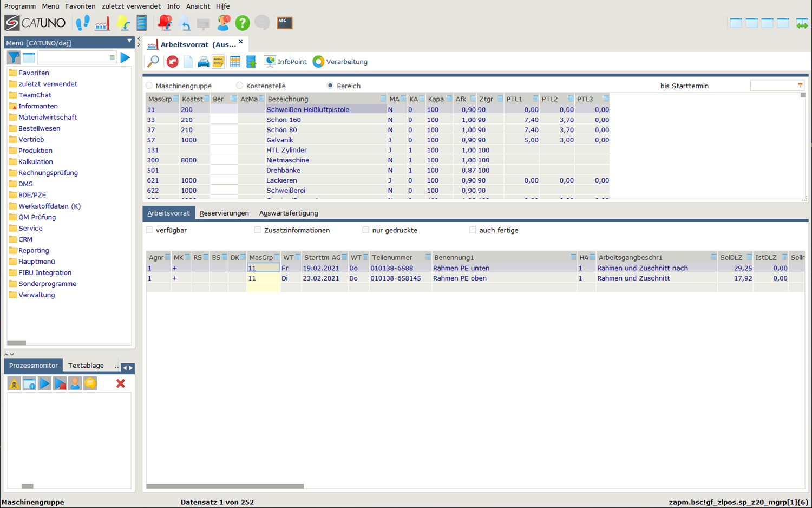The image size is (812, 508).
Task: Click the footsteps icon in the main toolbar
Action: pyautogui.click(x=82, y=23)
